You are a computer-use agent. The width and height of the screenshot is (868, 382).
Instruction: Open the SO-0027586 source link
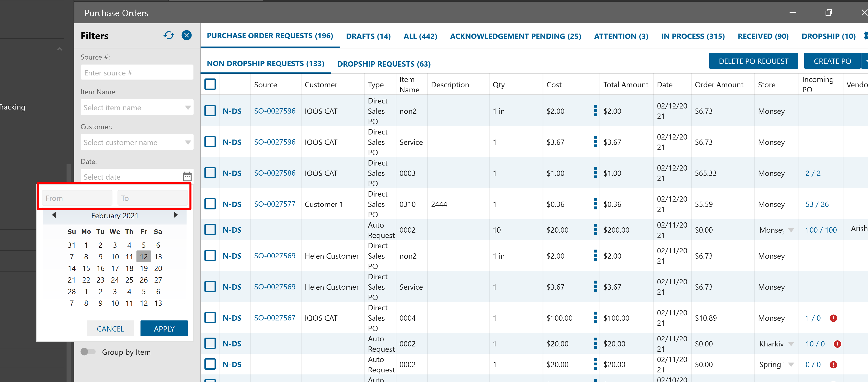tap(274, 173)
